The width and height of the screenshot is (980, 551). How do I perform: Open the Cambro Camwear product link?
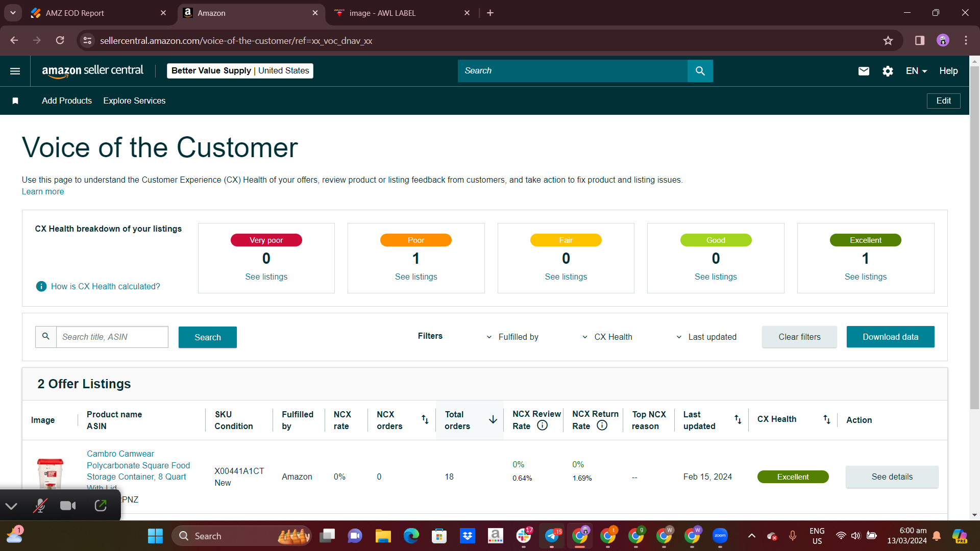pos(138,470)
